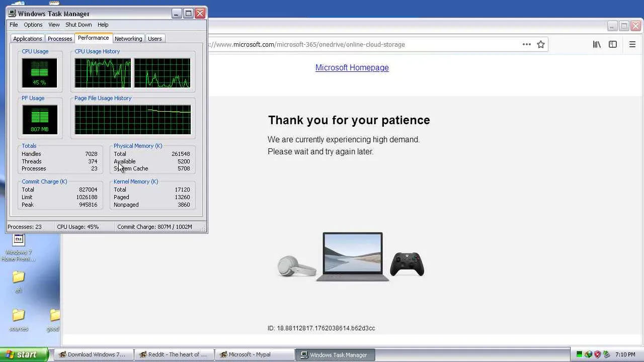This screenshot has width=644, height=362.
Task: Select the Windows 7 Home Premium desktop icon
Action: pos(19,248)
